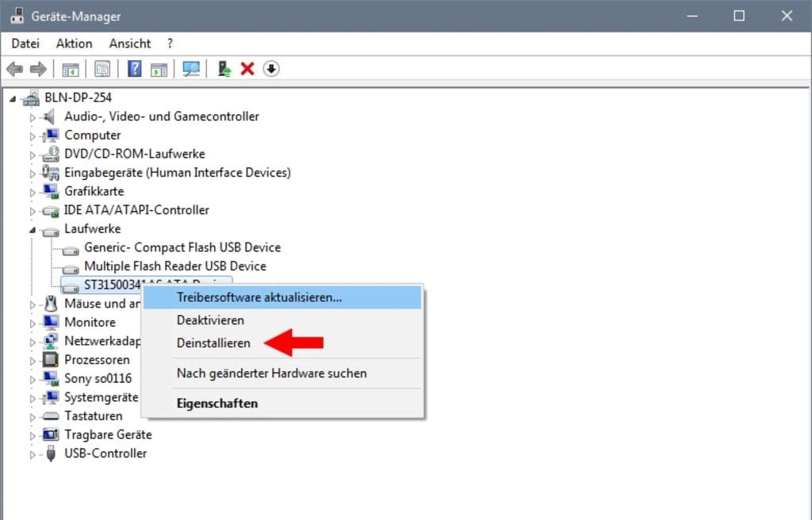Expand the Sony so0116 node
This screenshot has height=520, width=812.
(32, 380)
